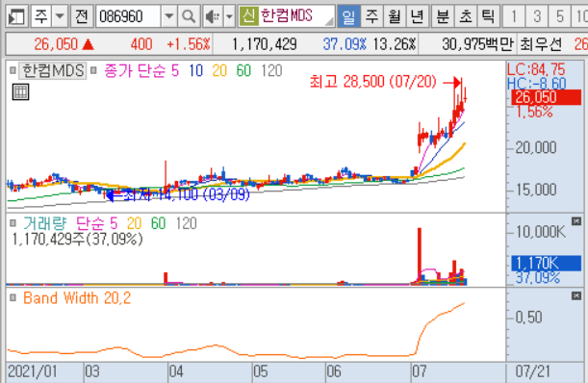This screenshot has width=588, height=383.
Task: Switch to the 분 minute chart tab
Action: [x=443, y=16]
